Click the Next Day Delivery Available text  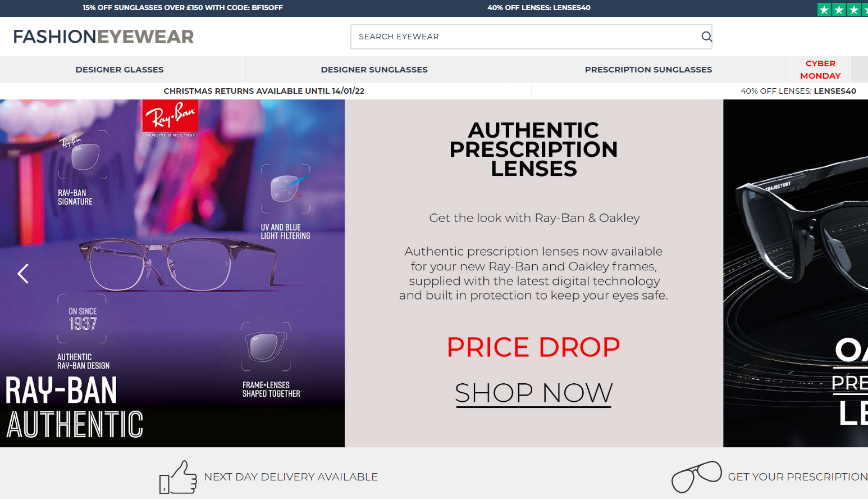(x=291, y=477)
